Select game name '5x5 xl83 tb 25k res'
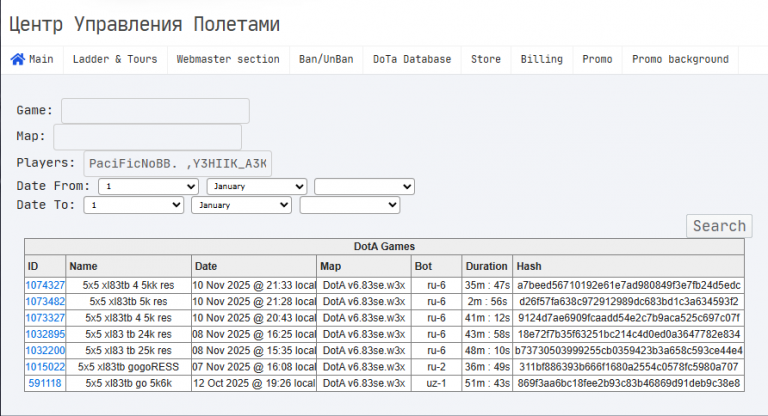The width and height of the screenshot is (768, 416). click(x=128, y=350)
